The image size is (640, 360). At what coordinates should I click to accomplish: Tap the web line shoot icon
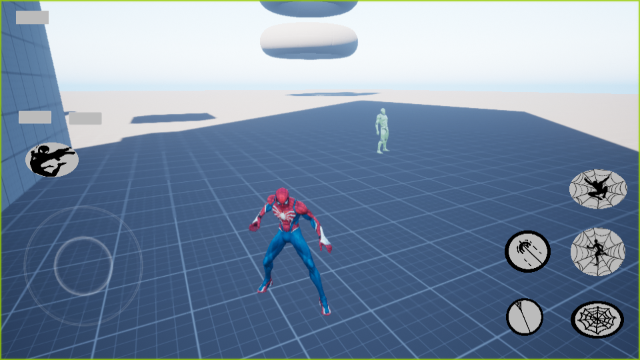pyautogui.click(x=524, y=317)
